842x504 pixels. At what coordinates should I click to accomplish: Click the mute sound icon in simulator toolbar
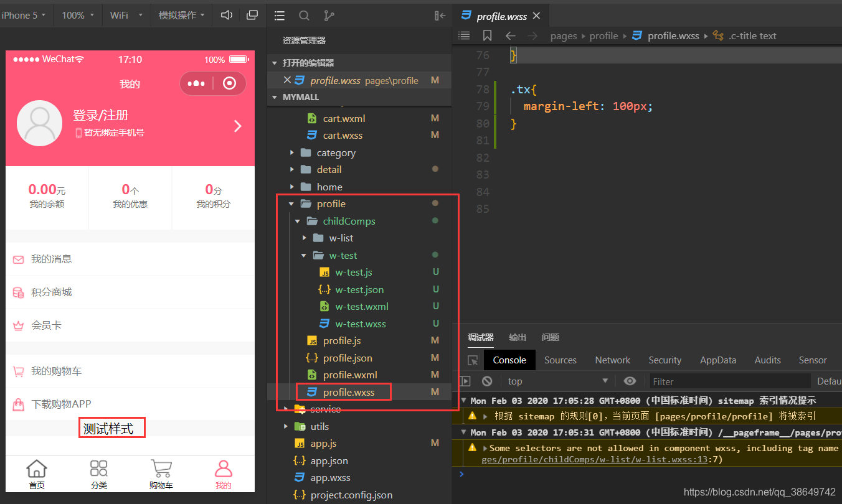[x=227, y=15]
